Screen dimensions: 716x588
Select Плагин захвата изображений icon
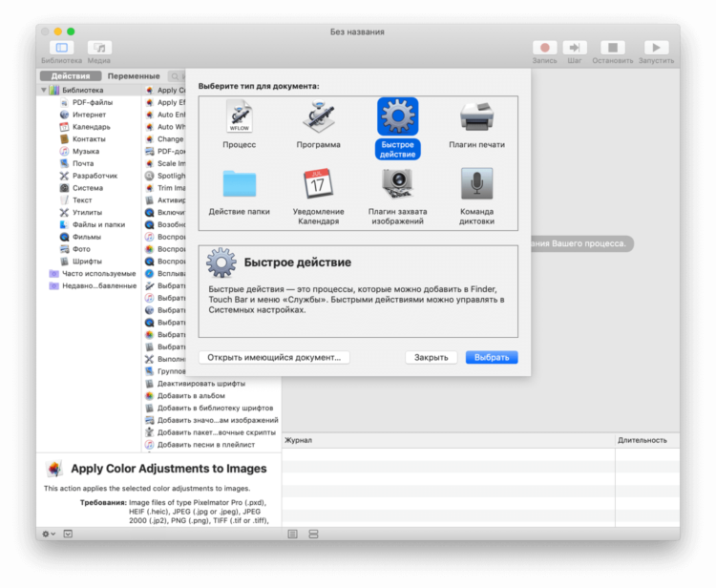coord(398,183)
